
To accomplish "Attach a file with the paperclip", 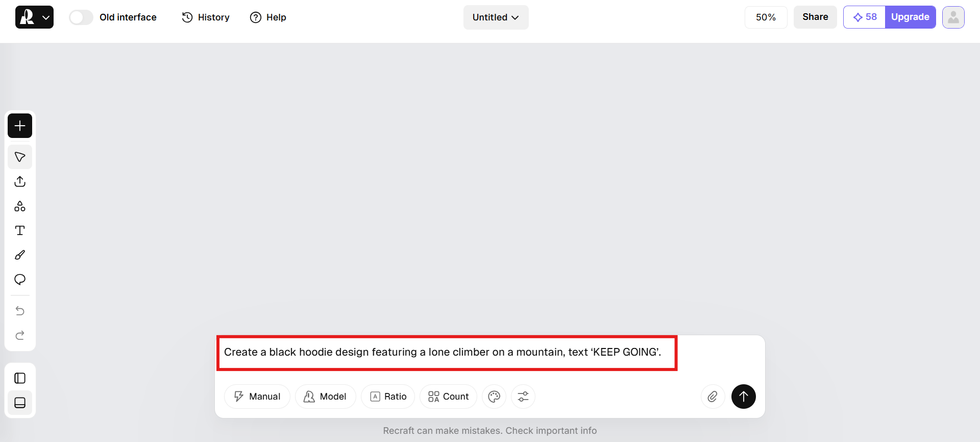I will point(713,397).
